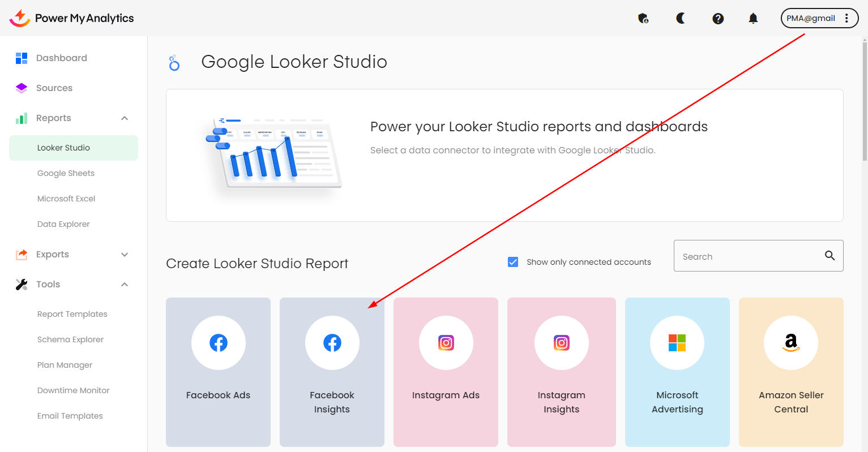Collapse the Tools sidebar section
The image size is (868, 452).
[x=125, y=285]
